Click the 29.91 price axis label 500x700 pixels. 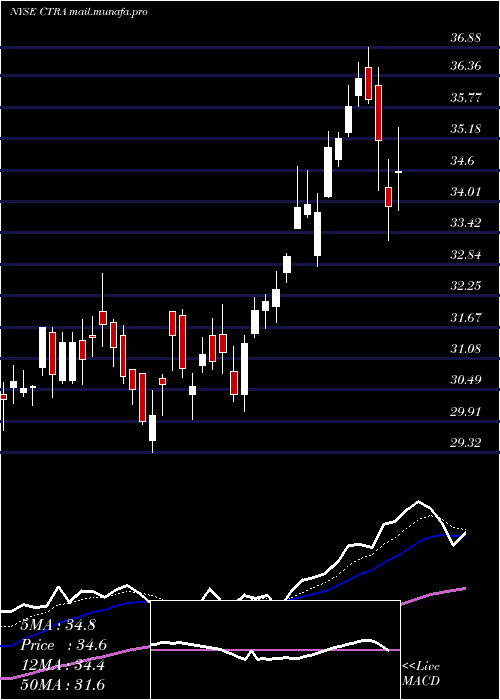(465, 412)
